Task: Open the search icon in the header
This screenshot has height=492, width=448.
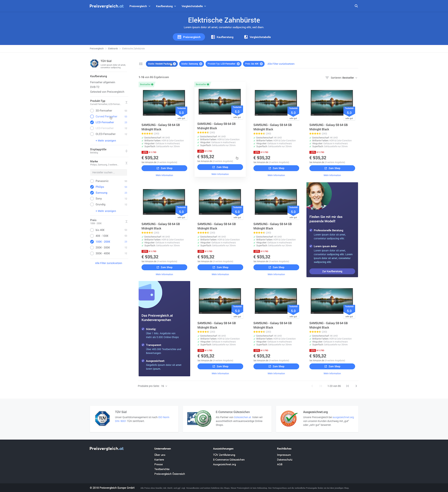Action: 356,6
